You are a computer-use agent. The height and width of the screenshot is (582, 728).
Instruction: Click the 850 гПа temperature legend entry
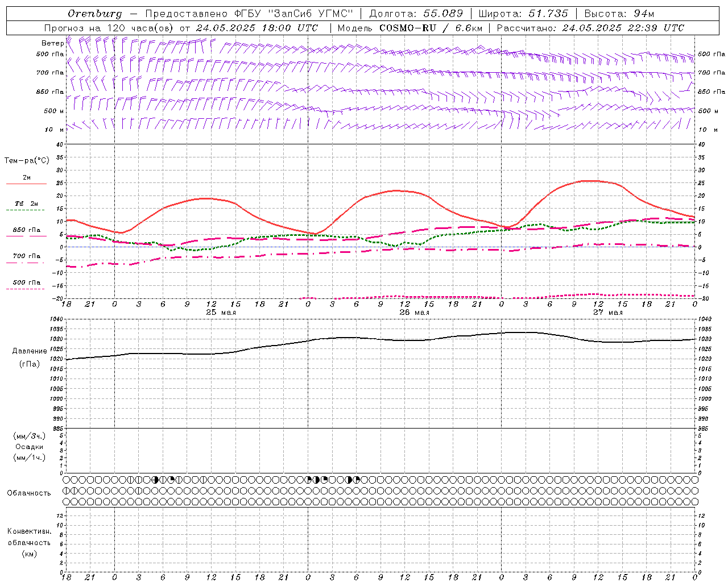(26, 230)
